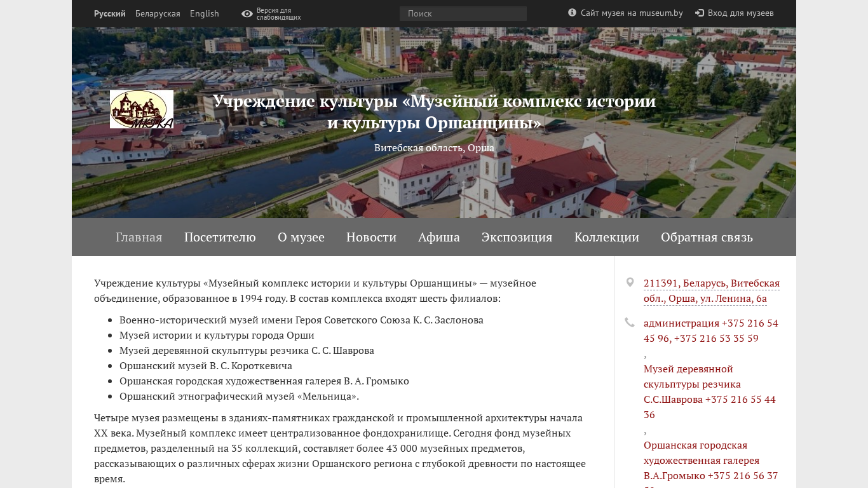Open the Новости menu item

371,237
